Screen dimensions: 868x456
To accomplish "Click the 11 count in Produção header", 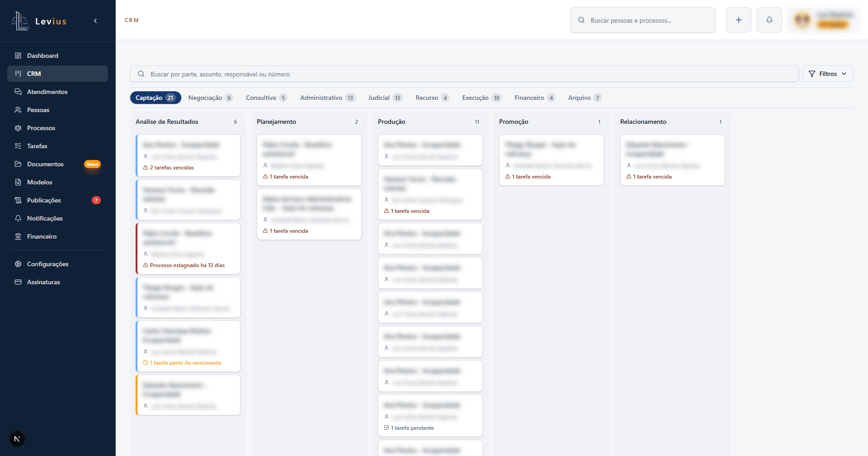I will (477, 122).
